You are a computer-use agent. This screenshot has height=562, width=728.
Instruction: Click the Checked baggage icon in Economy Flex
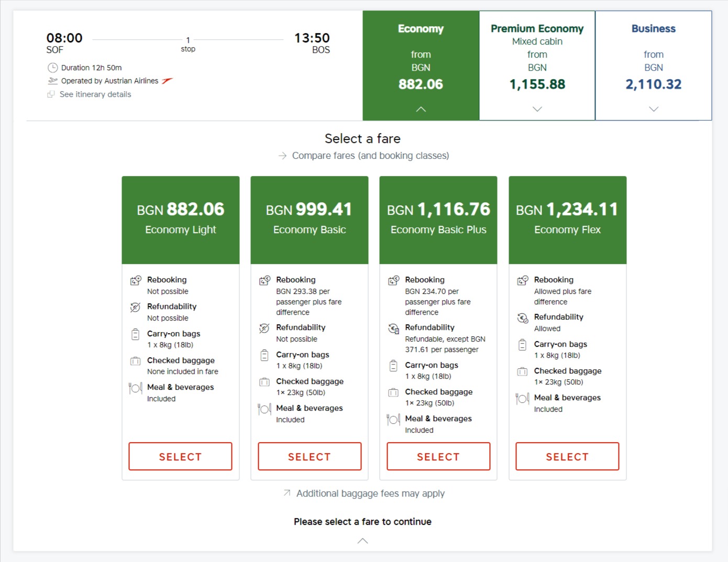(x=522, y=371)
